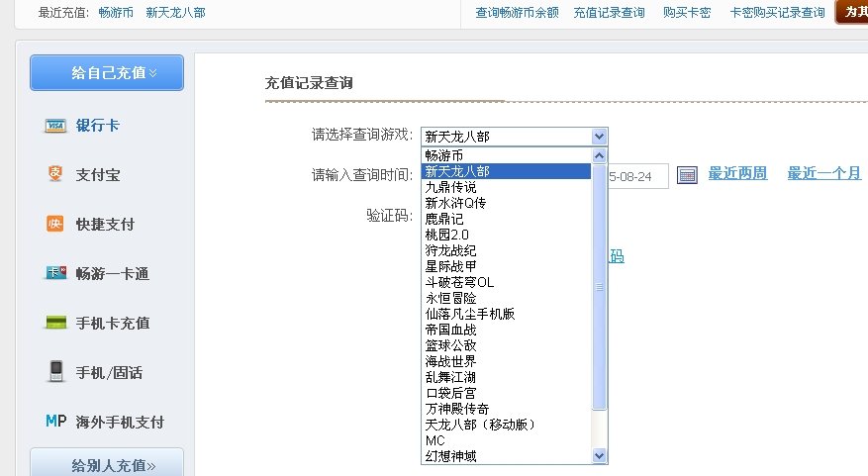Expand the 给别人充值 section
This screenshot has height=476, width=868.
click(107, 461)
